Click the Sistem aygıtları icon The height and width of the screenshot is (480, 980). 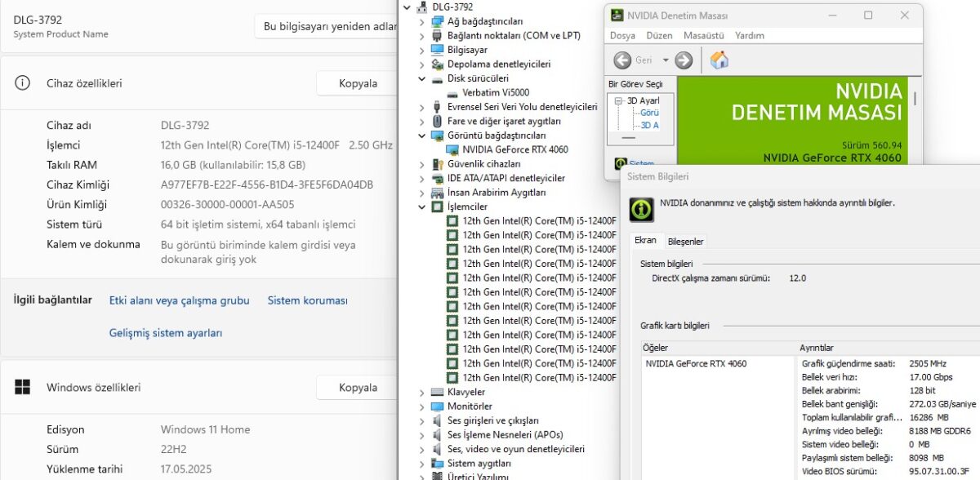click(x=438, y=463)
